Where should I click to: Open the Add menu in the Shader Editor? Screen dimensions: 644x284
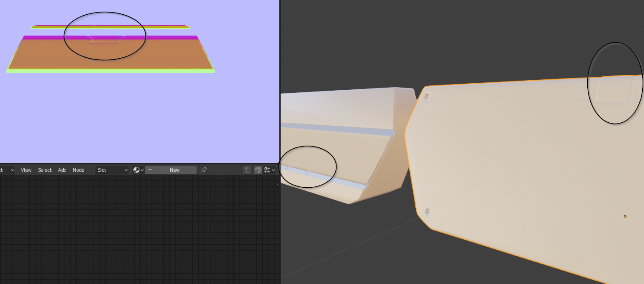click(x=62, y=170)
